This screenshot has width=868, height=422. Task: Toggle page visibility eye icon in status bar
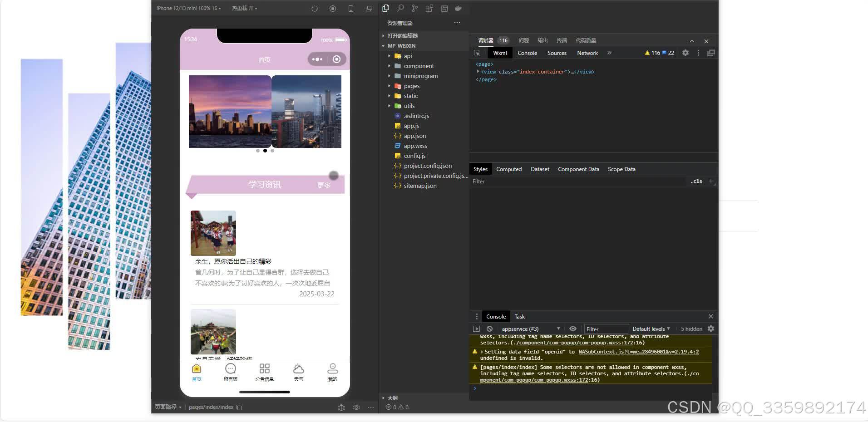pyautogui.click(x=356, y=407)
